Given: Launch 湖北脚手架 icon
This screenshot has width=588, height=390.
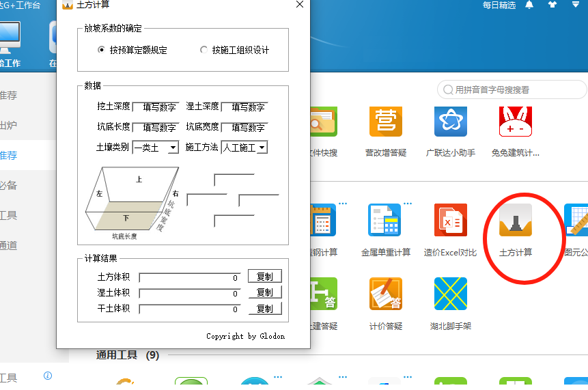Looking at the screenshot, I should [x=450, y=294].
